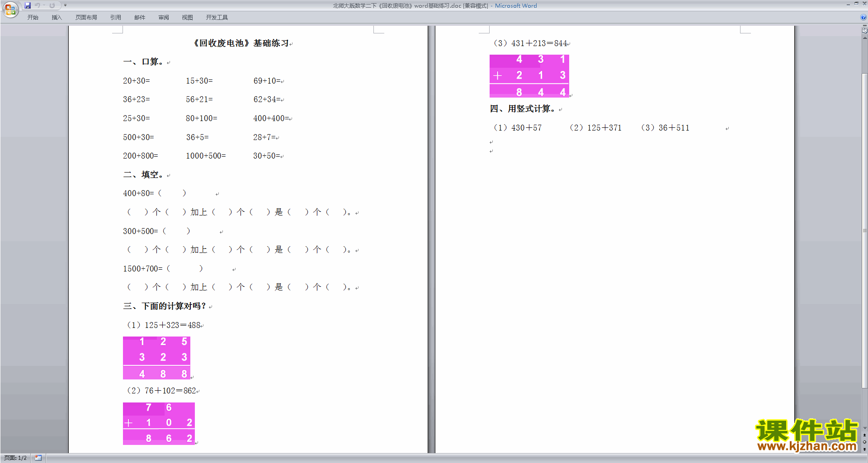Screen dimensions: 868x463
Task: Click text （3）431＋213＝844
Action: [x=529, y=43]
